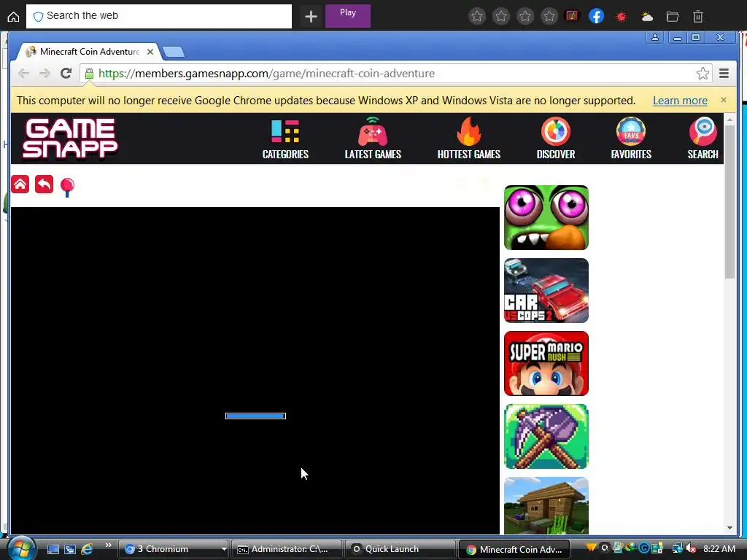This screenshot has width=747, height=560.
Task: Click the Search the web field
Action: [x=158, y=16]
